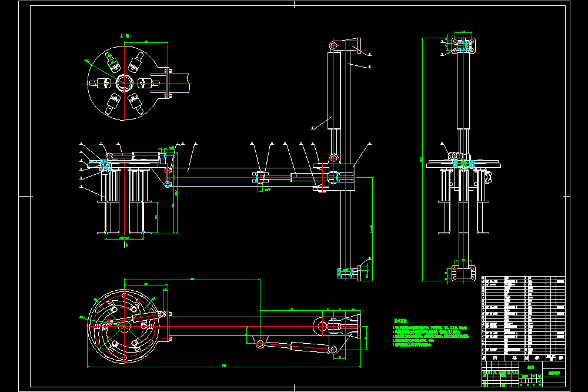Click the center hub of the top-left disc
The image size is (588, 392).
(x=123, y=84)
